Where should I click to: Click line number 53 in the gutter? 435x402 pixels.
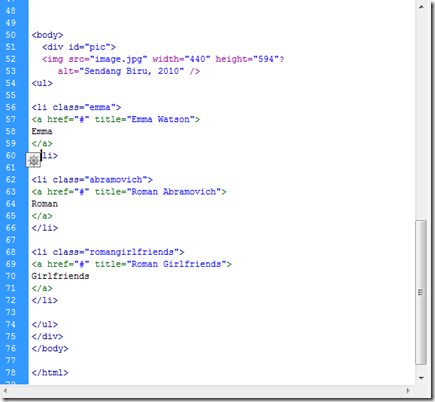(11, 71)
